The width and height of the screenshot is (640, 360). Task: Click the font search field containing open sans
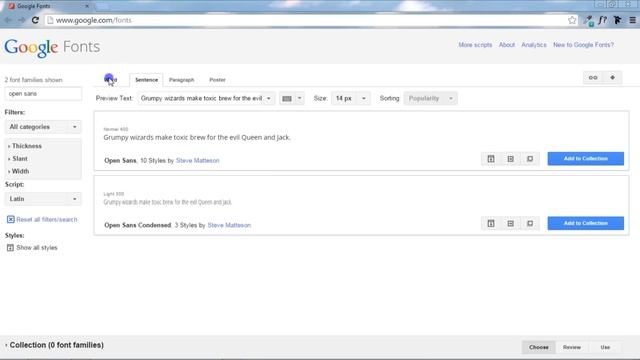(x=43, y=94)
